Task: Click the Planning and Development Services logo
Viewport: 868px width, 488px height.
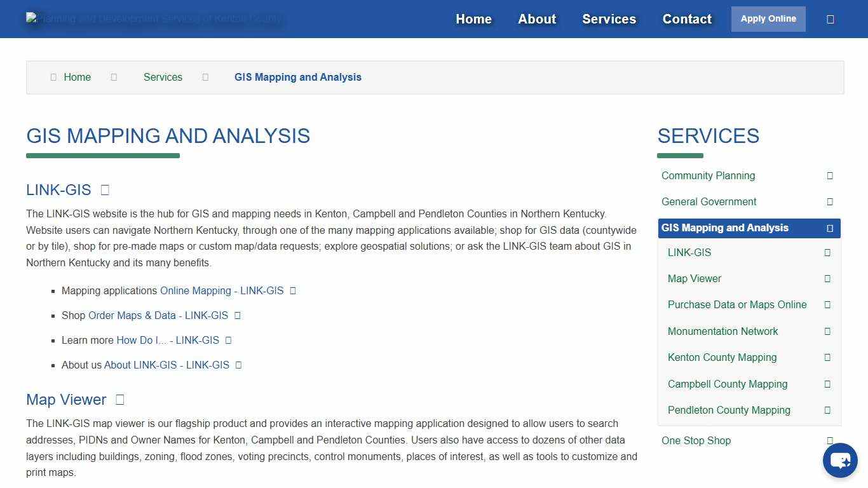Action: click(155, 18)
